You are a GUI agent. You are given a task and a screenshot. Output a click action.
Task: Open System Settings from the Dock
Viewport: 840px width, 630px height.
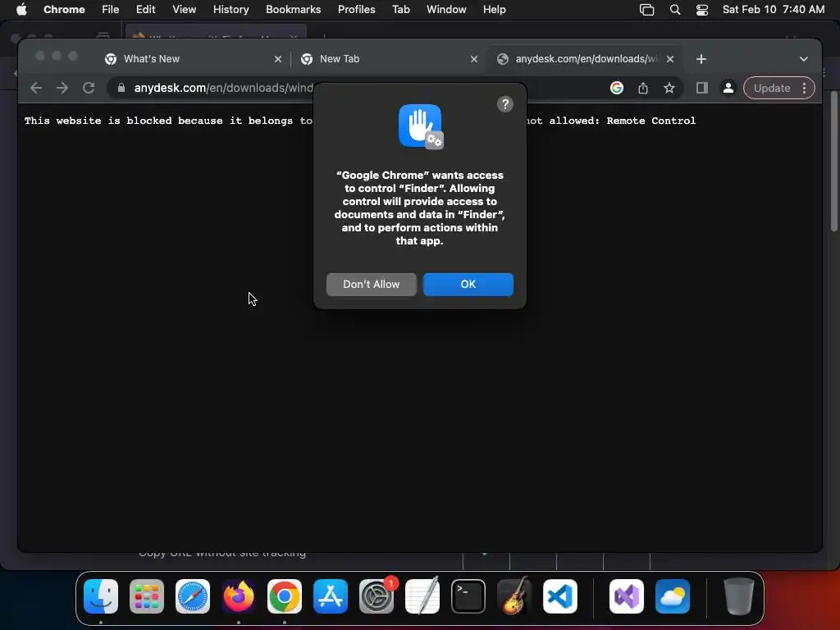pos(376,596)
